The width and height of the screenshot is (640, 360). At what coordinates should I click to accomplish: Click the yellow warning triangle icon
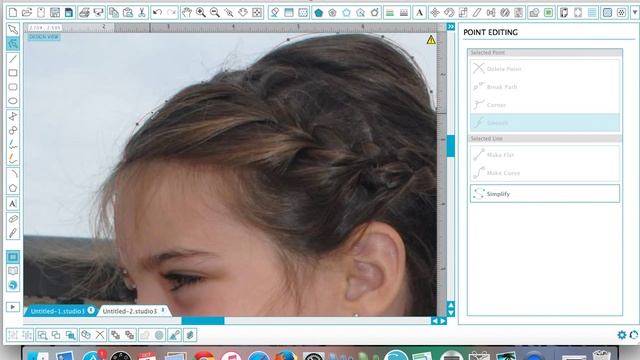[x=431, y=40]
